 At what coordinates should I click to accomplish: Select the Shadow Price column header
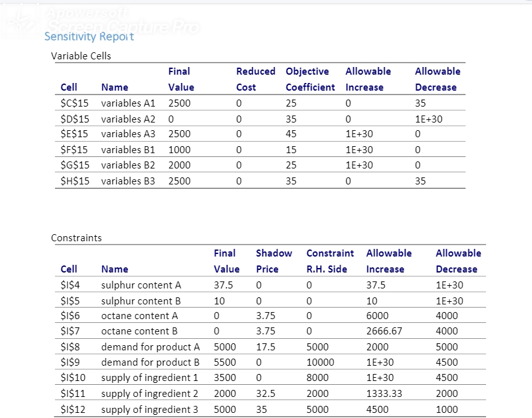274,261
